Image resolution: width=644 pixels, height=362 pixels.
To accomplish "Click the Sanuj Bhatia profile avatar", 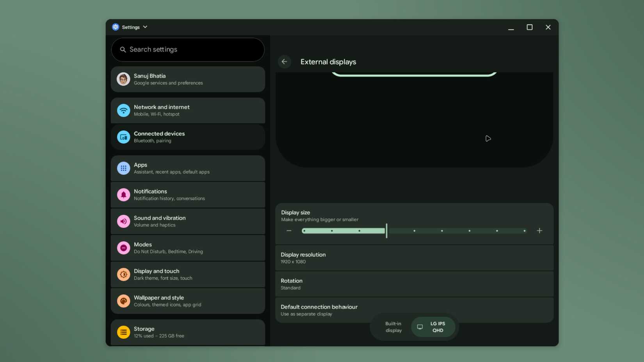I will click(123, 79).
